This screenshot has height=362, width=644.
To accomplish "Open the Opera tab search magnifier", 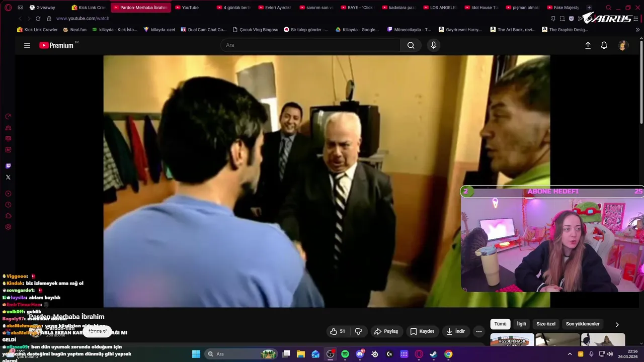I will coord(608,8).
